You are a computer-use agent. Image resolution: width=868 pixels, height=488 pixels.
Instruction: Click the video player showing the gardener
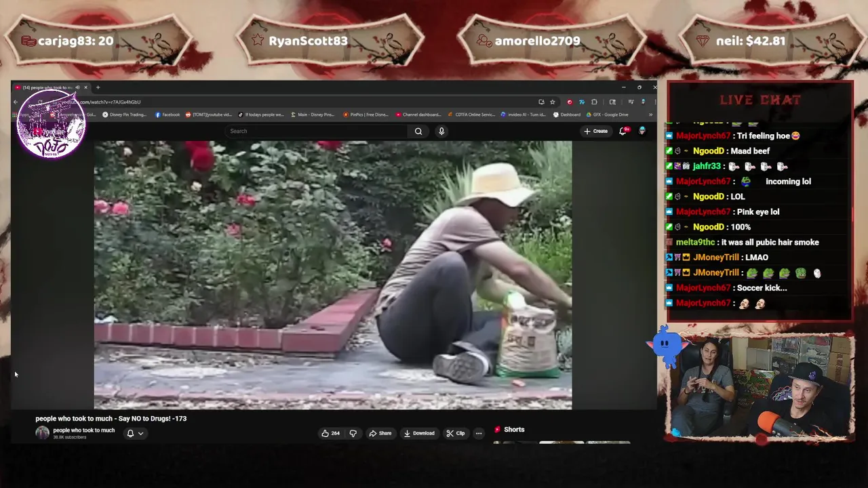(x=333, y=275)
